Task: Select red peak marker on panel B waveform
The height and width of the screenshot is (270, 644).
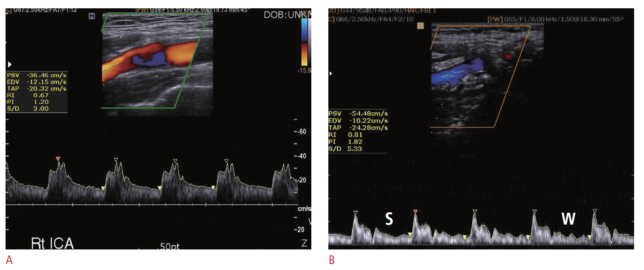Action: [415, 212]
